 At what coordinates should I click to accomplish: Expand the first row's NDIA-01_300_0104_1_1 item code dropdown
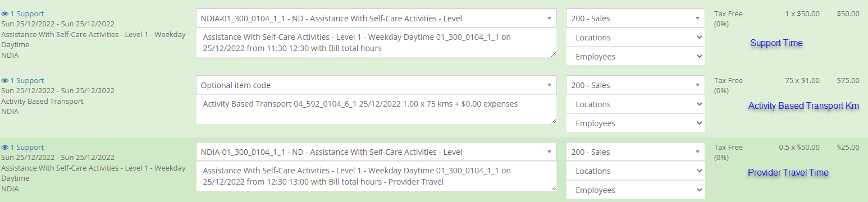click(x=376, y=19)
